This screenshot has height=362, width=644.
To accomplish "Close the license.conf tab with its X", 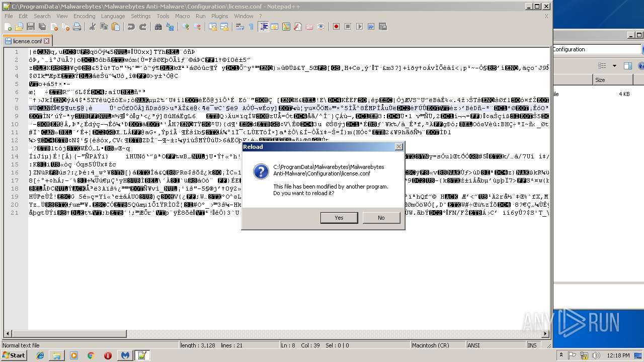I will pyautogui.click(x=47, y=41).
